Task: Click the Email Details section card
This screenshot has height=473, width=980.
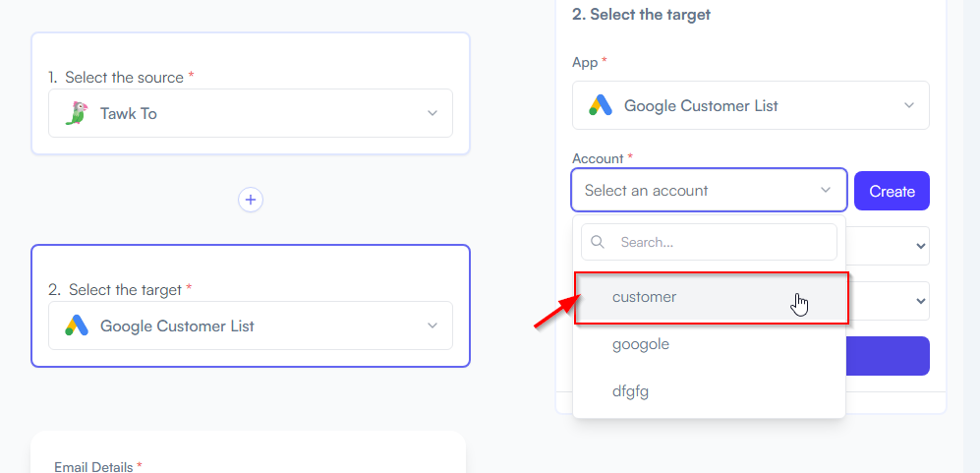Action: (x=248, y=451)
